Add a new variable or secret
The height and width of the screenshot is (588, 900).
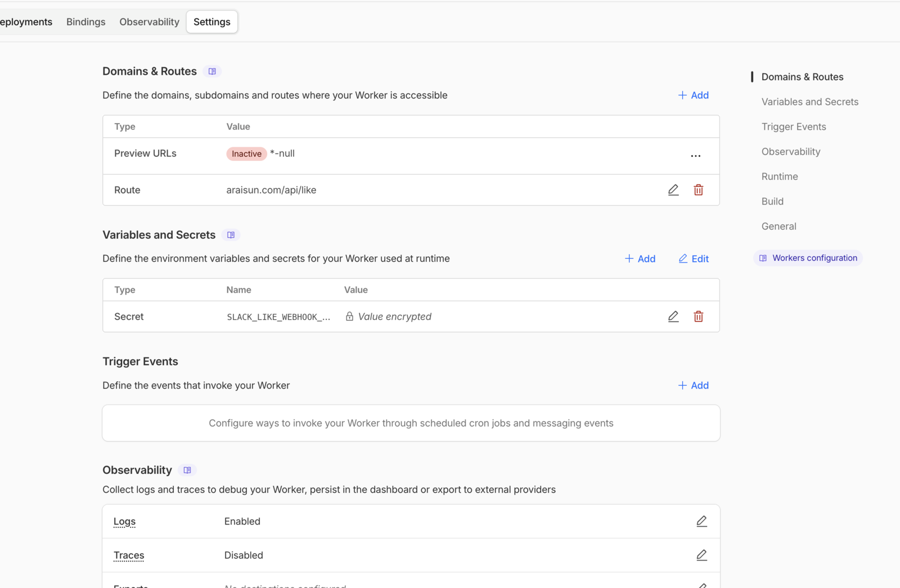640,259
